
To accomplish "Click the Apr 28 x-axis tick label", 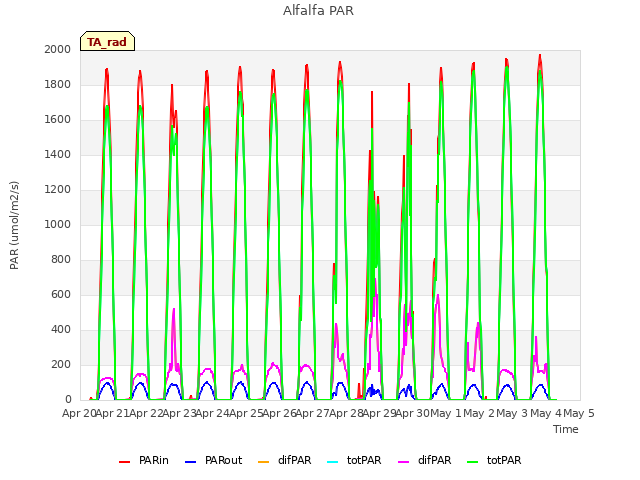I will [346, 413].
